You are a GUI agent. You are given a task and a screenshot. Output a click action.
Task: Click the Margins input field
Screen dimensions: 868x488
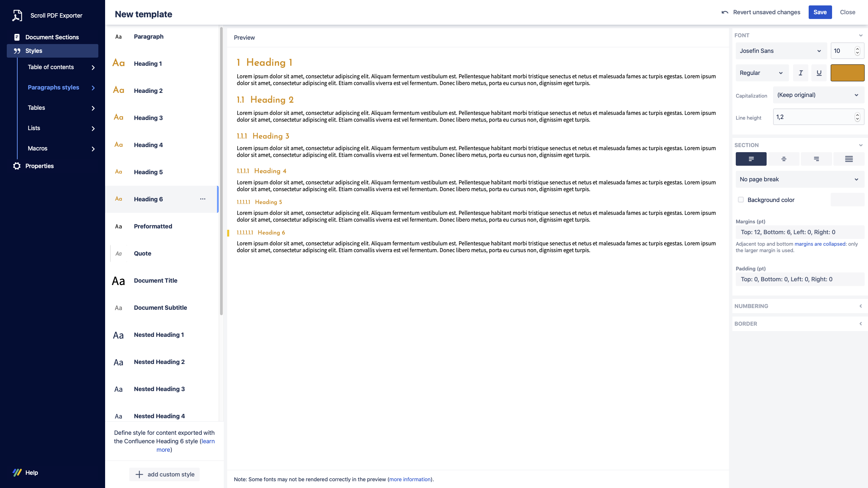click(799, 232)
